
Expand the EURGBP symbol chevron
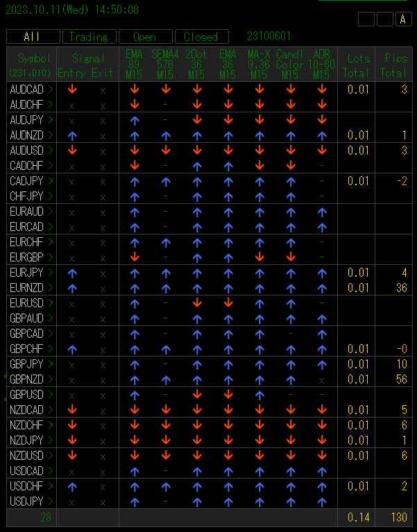pyautogui.click(x=51, y=257)
